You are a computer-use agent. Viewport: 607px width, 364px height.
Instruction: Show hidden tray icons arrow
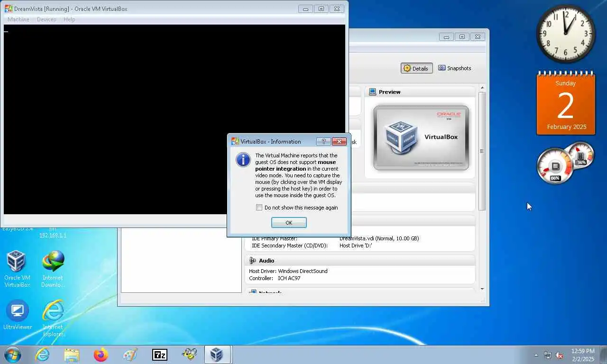pos(536,355)
